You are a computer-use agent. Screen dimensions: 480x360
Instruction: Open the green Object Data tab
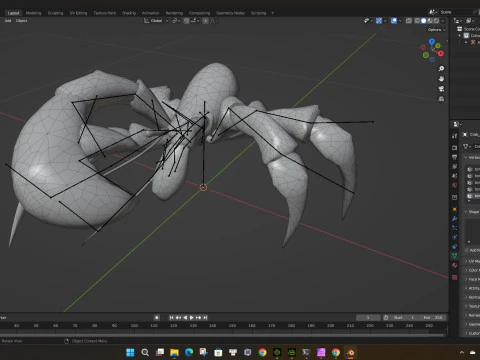tap(455, 256)
